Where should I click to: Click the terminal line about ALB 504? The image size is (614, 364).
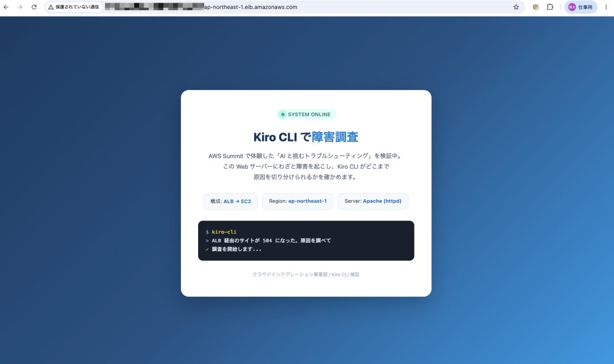pos(268,241)
